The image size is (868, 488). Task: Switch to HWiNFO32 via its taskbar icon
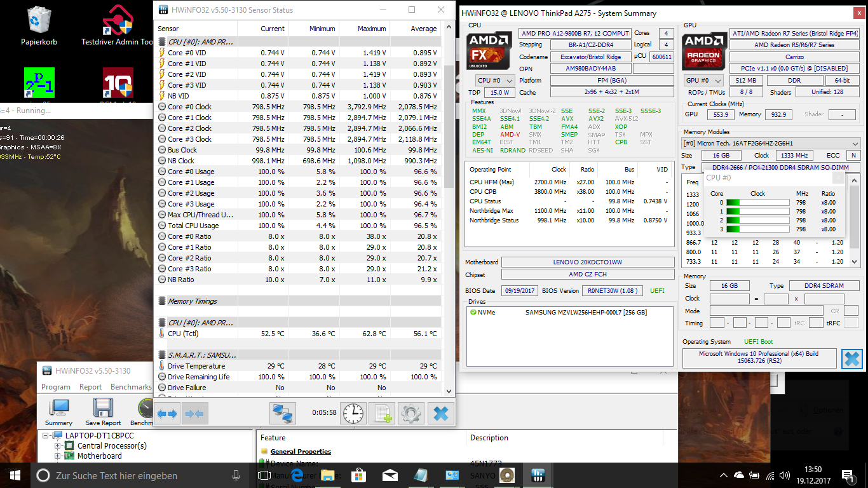tap(538, 475)
